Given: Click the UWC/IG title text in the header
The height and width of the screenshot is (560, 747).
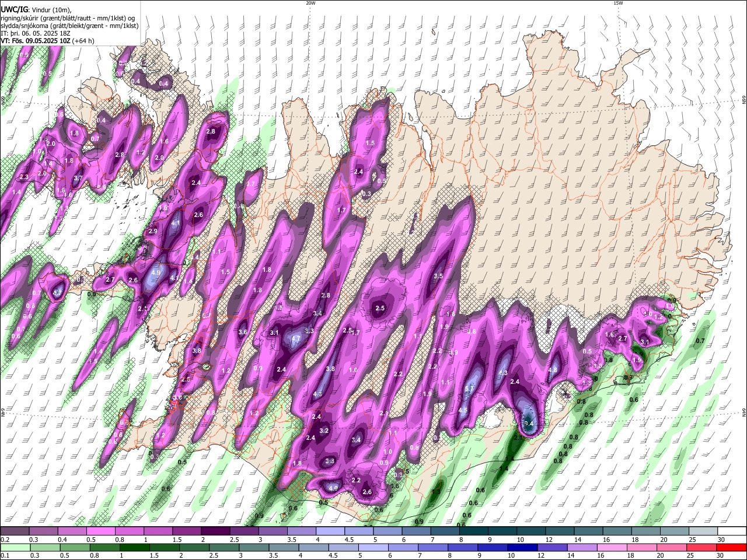Looking at the screenshot, I should point(14,10).
